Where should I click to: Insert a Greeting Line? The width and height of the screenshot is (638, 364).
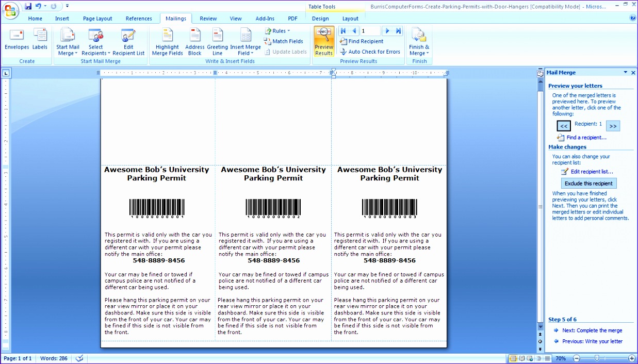click(217, 42)
